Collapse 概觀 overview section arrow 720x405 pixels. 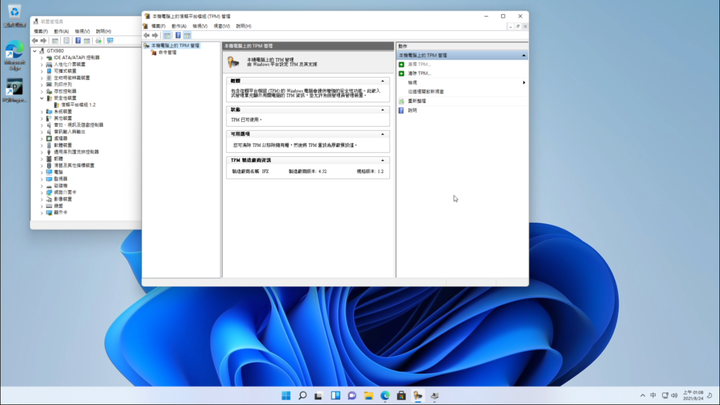point(382,81)
